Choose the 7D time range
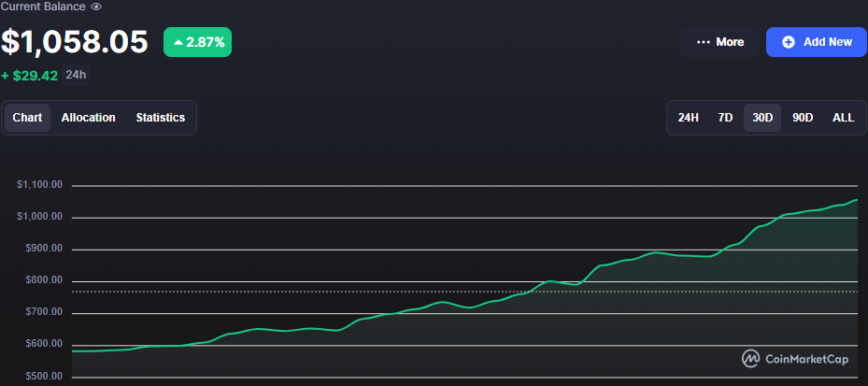Viewport: 868px width, 386px height. (725, 118)
